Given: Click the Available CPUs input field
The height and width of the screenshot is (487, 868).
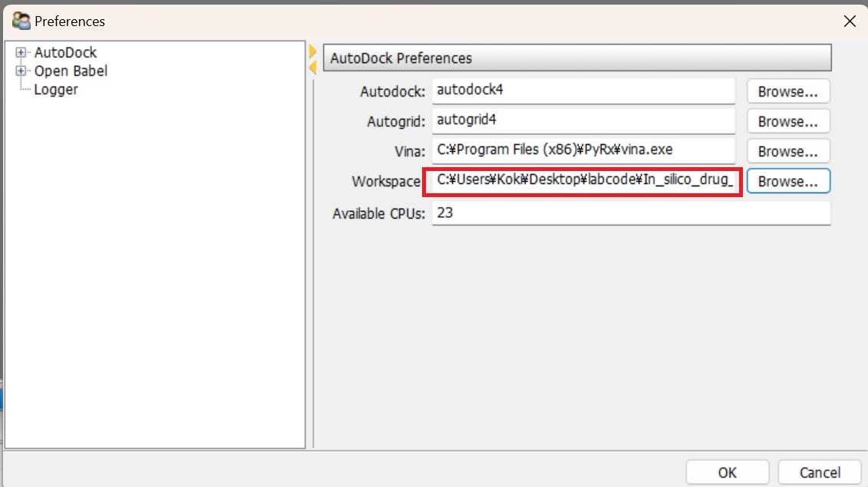Looking at the screenshot, I should coord(631,213).
